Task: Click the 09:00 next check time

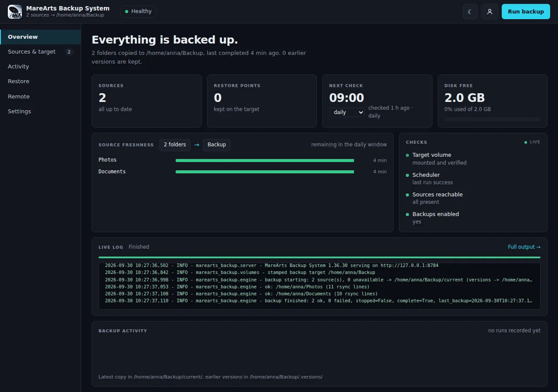Action: [x=347, y=98]
